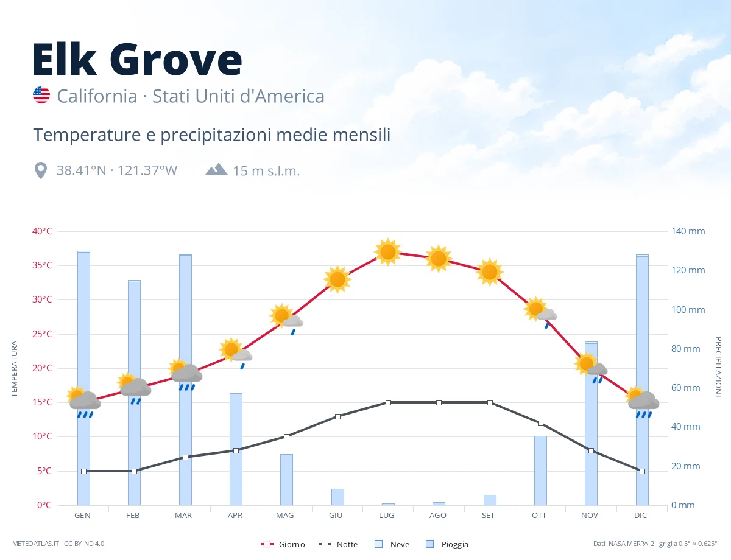Click the 25°C axis label

(42, 334)
